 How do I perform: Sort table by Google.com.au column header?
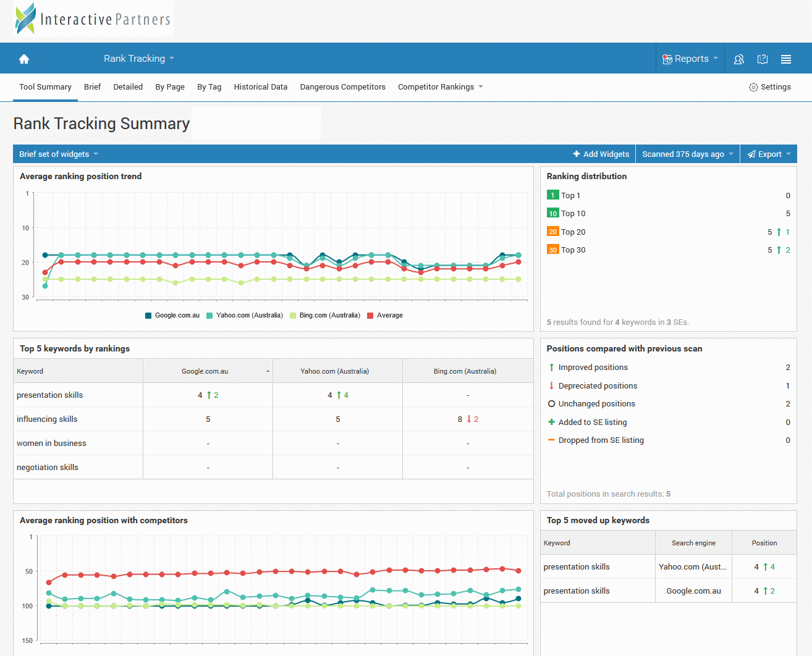[x=205, y=371]
